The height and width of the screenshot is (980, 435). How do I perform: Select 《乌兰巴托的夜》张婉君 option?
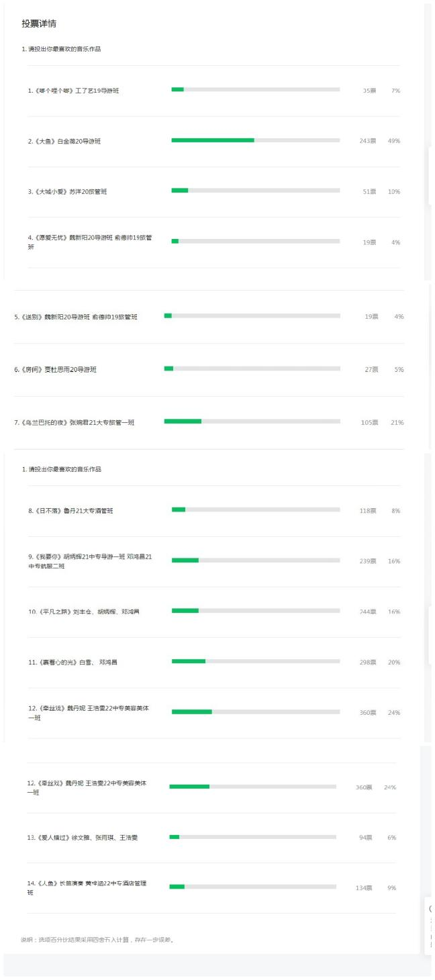[x=75, y=423]
